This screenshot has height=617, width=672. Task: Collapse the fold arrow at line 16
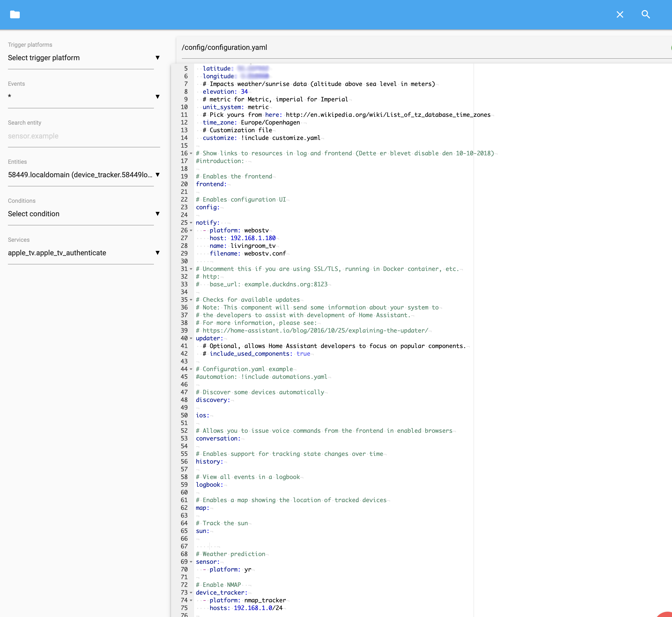click(x=191, y=154)
